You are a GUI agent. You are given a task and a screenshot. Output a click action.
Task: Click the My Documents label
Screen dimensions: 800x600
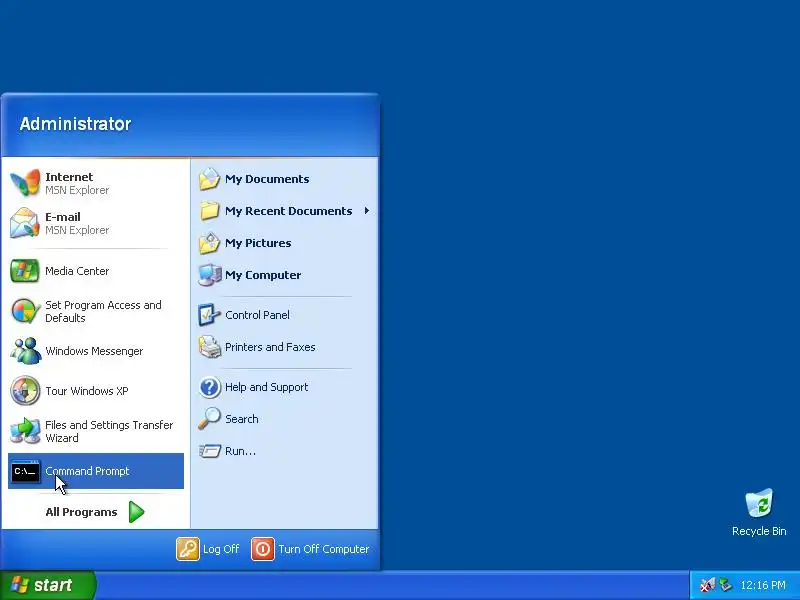point(267,179)
